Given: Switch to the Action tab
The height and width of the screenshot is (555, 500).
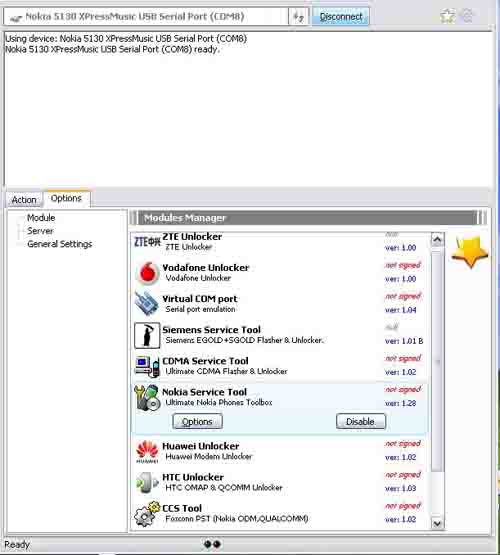Looking at the screenshot, I should pyautogui.click(x=24, y=200).
